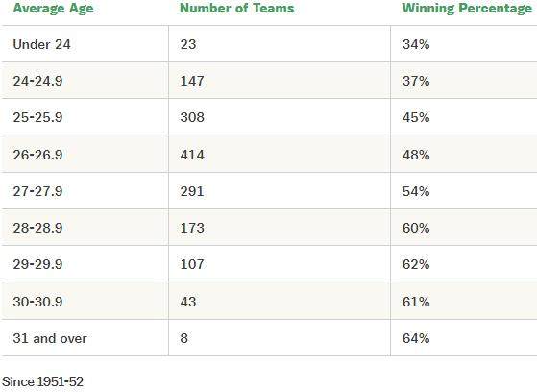Click the Winning Percentage column header

tap(467, 9)
